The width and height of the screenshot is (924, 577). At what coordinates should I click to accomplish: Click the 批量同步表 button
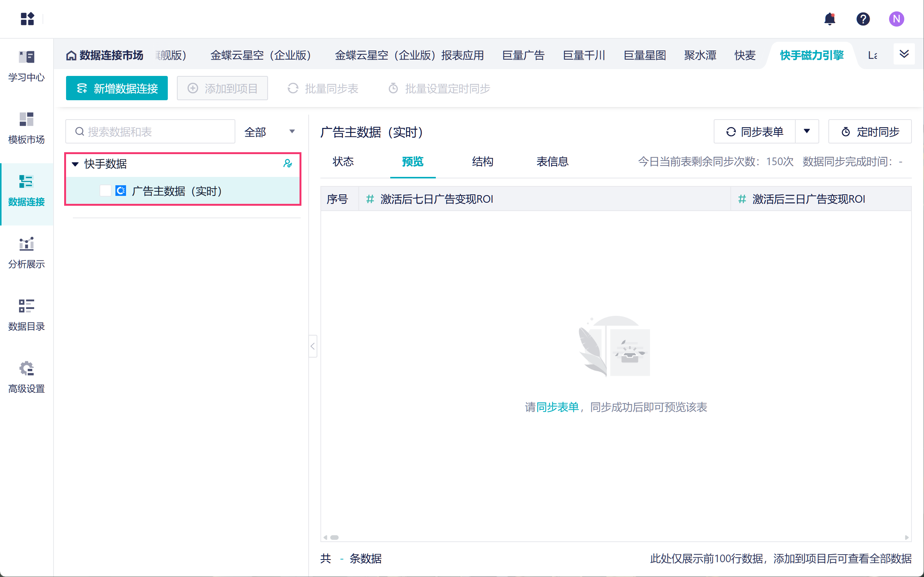323,88
